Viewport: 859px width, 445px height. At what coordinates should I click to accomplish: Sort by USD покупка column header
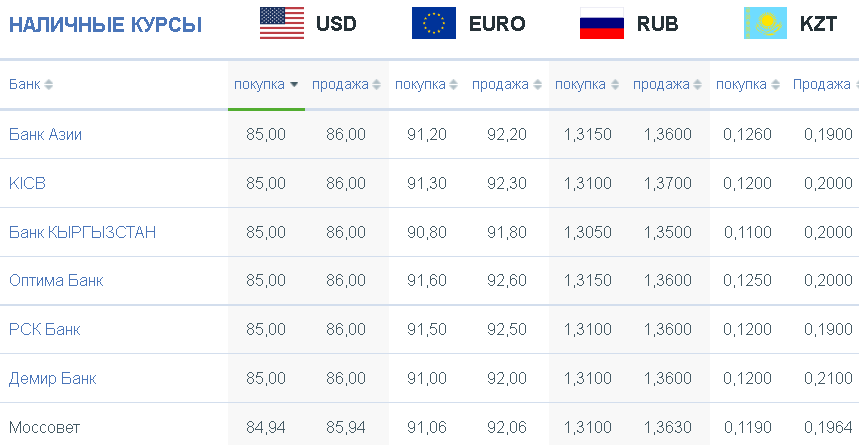click(266, 85)
